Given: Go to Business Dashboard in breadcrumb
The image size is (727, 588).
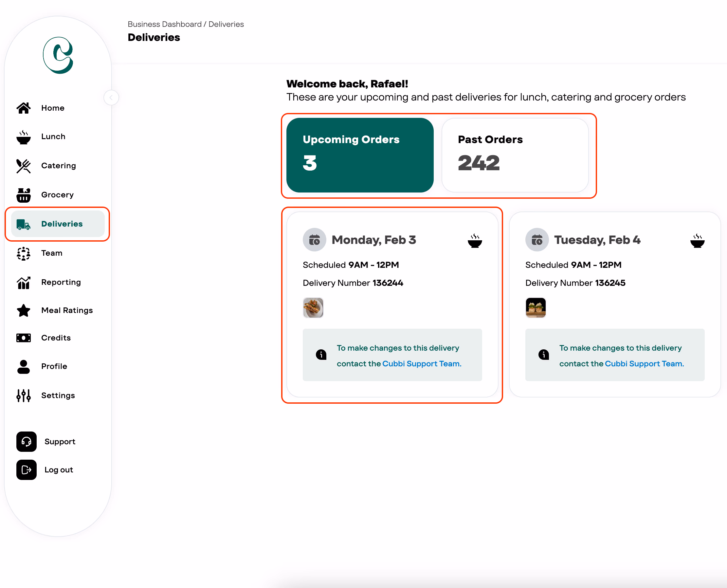Looking at the screenshot, I should pos(165,24).
